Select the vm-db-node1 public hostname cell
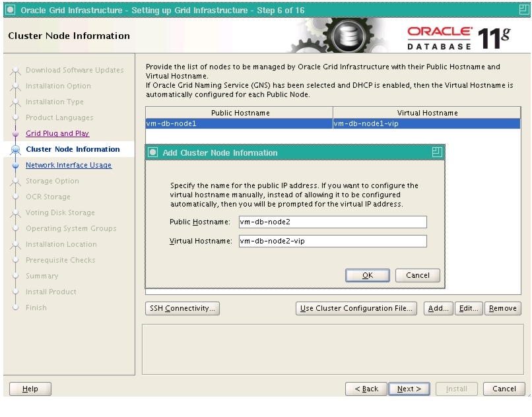Image resolution: width=532 pixels, height=417 pixels. 239,123
